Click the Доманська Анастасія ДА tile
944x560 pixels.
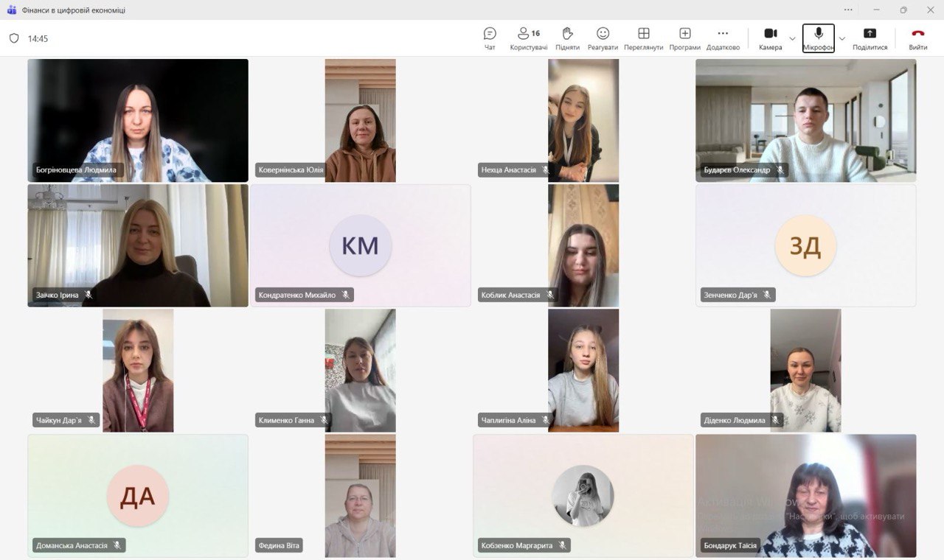138,496
